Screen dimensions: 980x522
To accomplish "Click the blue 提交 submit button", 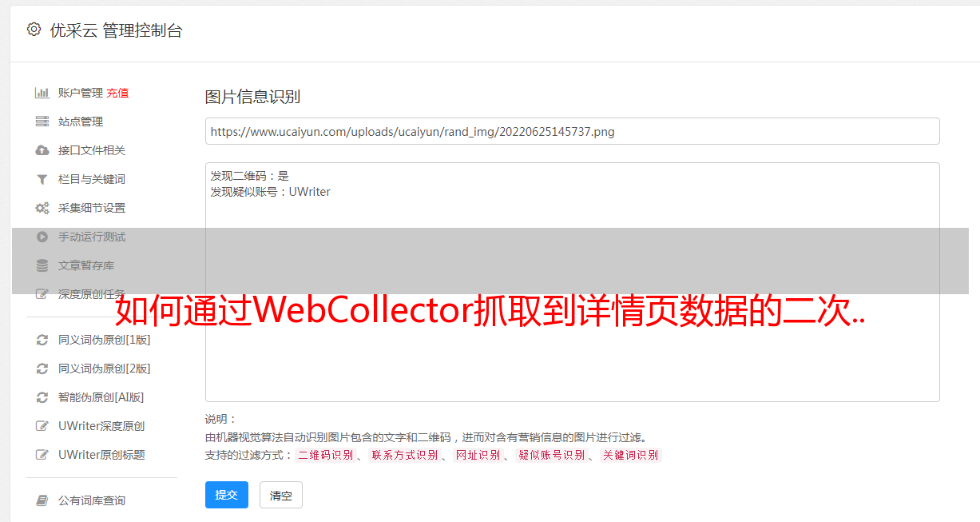I will pos(227,495).
